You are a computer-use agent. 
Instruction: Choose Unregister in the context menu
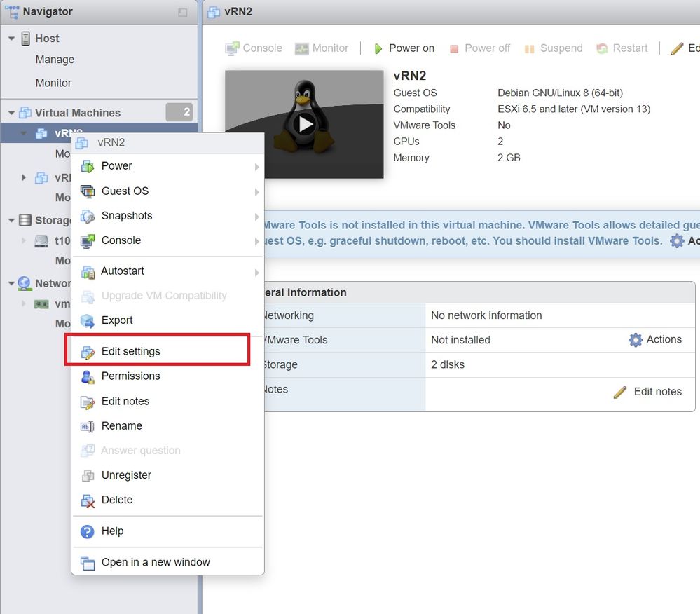point(126,475)
